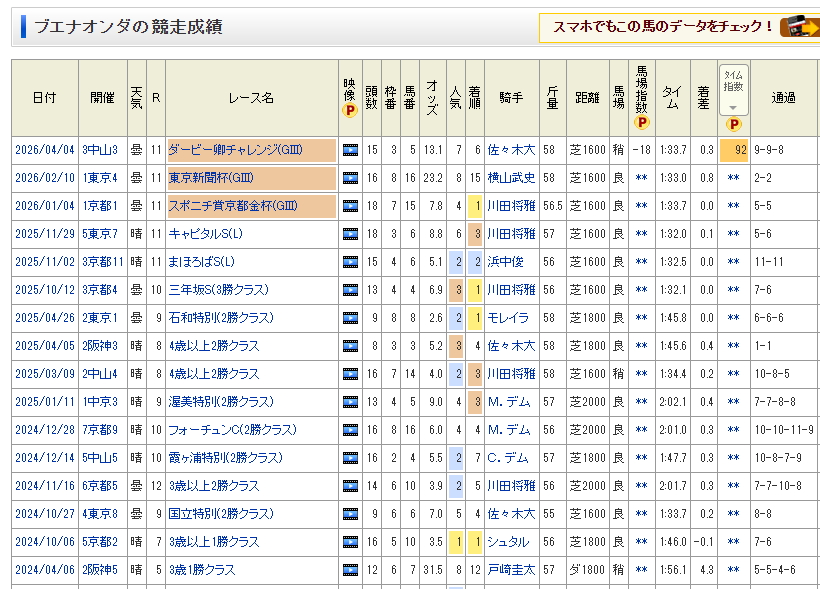Play video for ダービー卿チャレンジ race
This screenshot has height=589, width=820.
350,150
